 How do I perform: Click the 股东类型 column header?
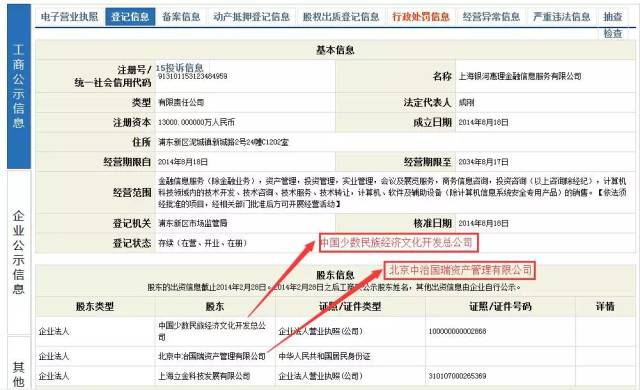(95, 306)
